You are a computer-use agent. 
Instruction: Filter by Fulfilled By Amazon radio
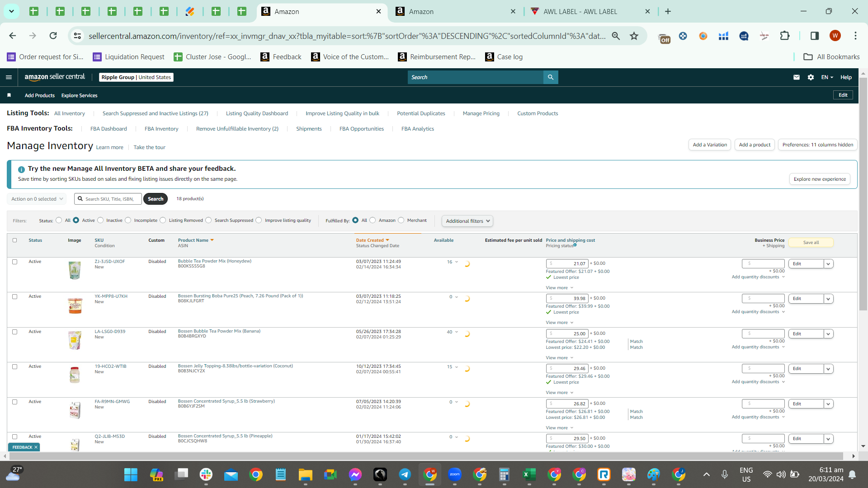tap(373, 221)
